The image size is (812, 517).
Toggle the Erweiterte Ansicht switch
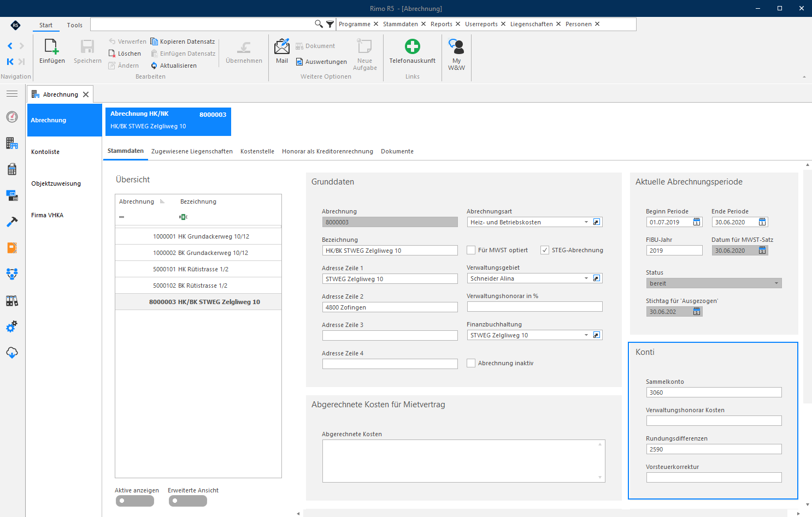coord(187,501)
